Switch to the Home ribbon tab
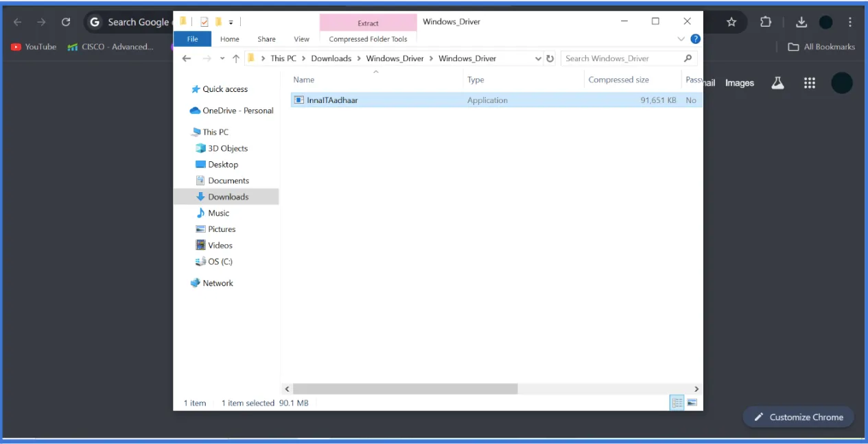The image size is (868, 444). click(230, 39)
